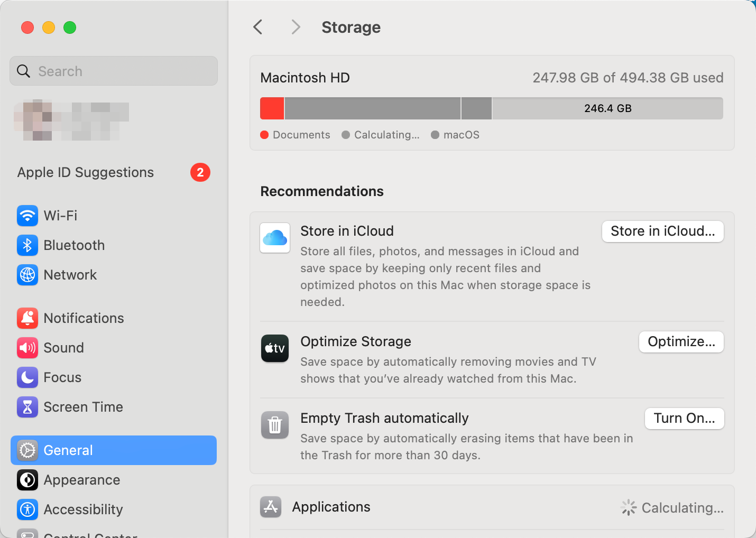The height and width of the screenshot is (538, 756).
Task: Click the Documents legend label
Action: pyautogui.click(x=301, y=135)
